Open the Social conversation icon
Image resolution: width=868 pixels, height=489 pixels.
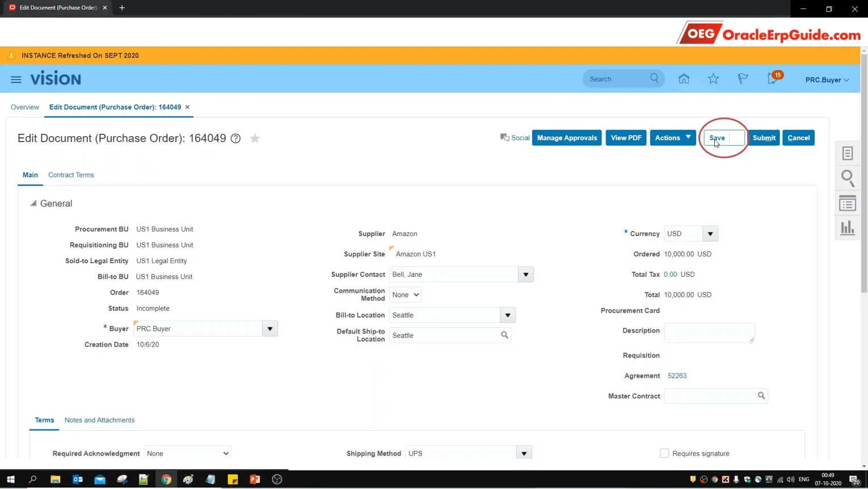point(504,138)
